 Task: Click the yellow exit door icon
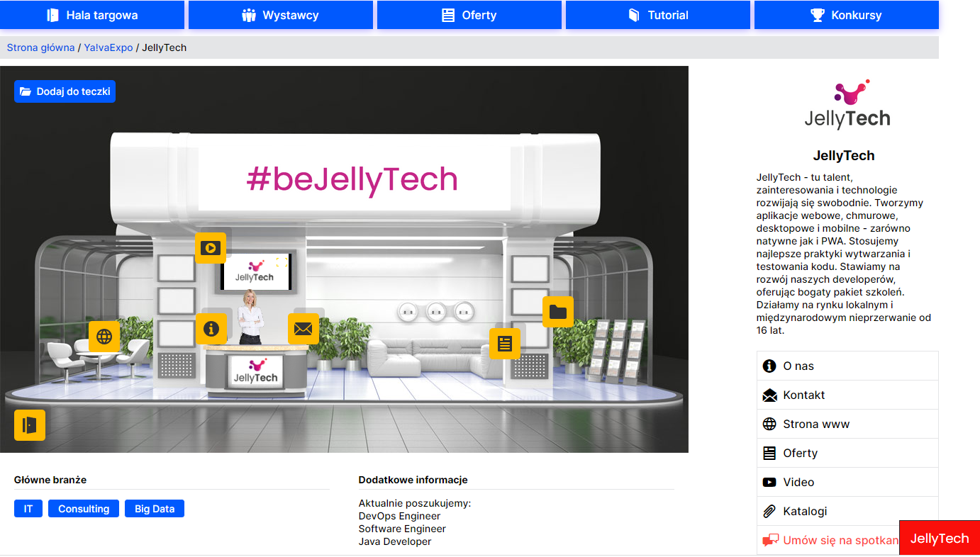tap(30, 425)
